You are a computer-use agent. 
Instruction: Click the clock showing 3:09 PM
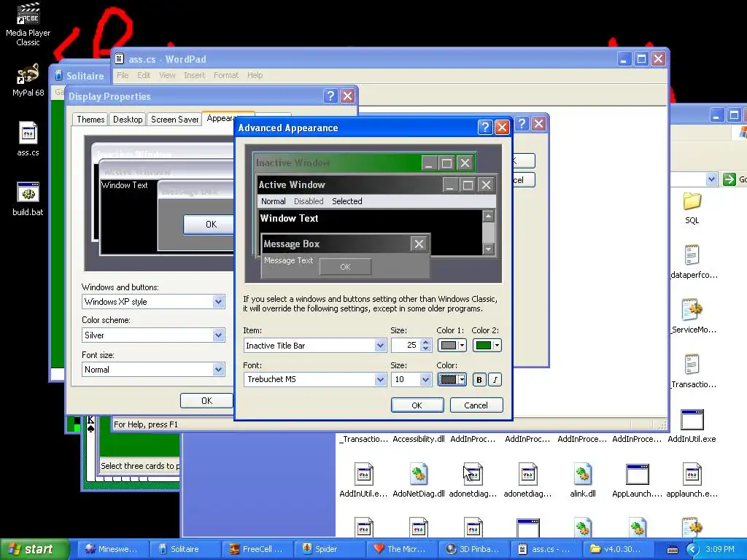(720, 549)
